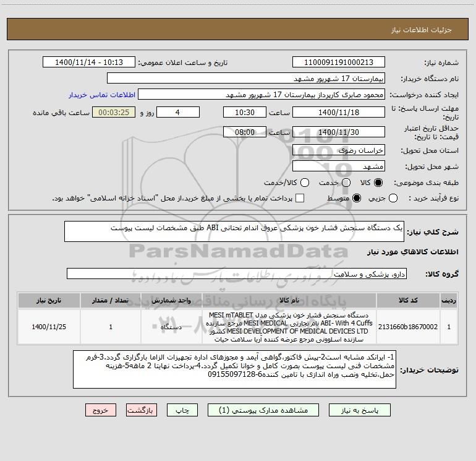Click the کد کالا column header
The height and width of the screenshot is (461, 476).
408,300
